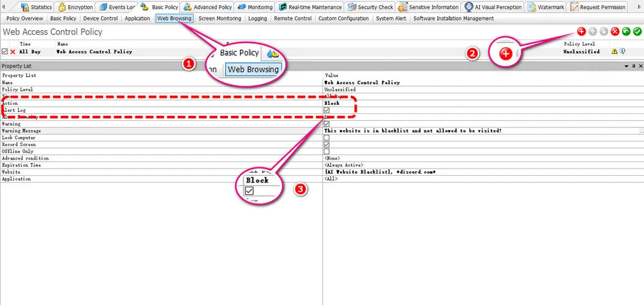Toggle the Alert Log checkbox
The height and width of the screenshot is (305, 644).
point(327,110)
